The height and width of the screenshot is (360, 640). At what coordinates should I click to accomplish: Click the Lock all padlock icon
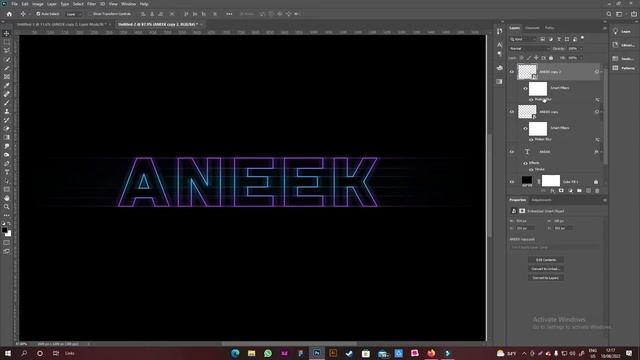click(x=551, y=58)
